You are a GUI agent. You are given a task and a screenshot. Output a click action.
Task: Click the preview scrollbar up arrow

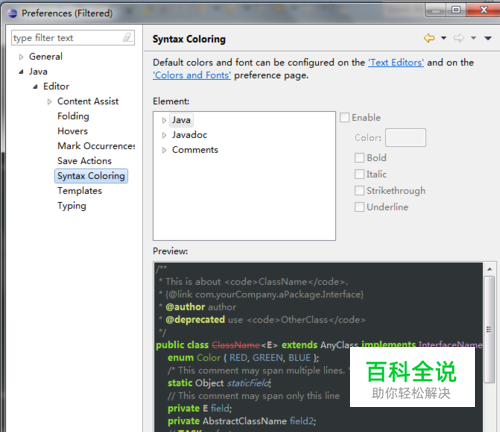pos(489,269)
